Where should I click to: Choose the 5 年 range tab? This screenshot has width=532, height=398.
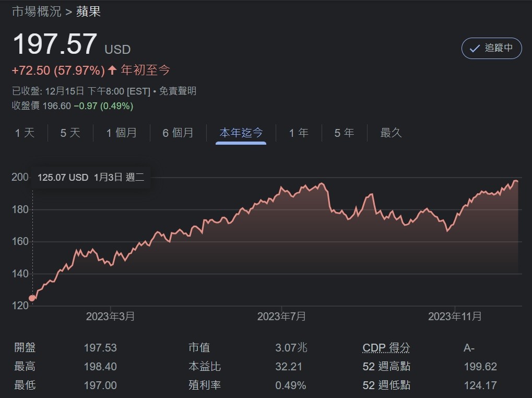(x=344, y=133)
